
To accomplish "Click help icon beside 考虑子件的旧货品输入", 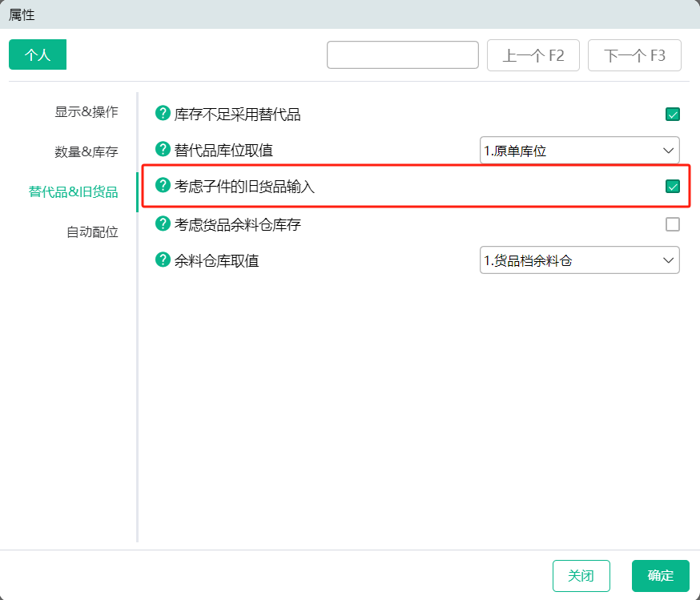I will pyautogui.click(x=163, y=185).
